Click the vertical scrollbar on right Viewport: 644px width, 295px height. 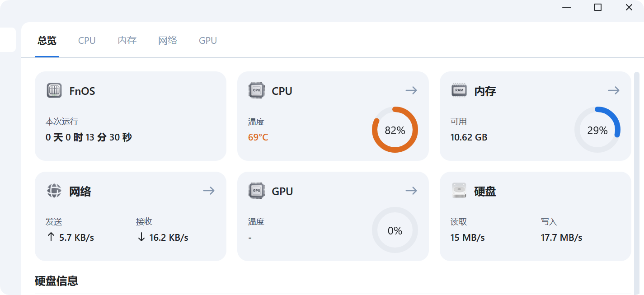pos(637,181)
